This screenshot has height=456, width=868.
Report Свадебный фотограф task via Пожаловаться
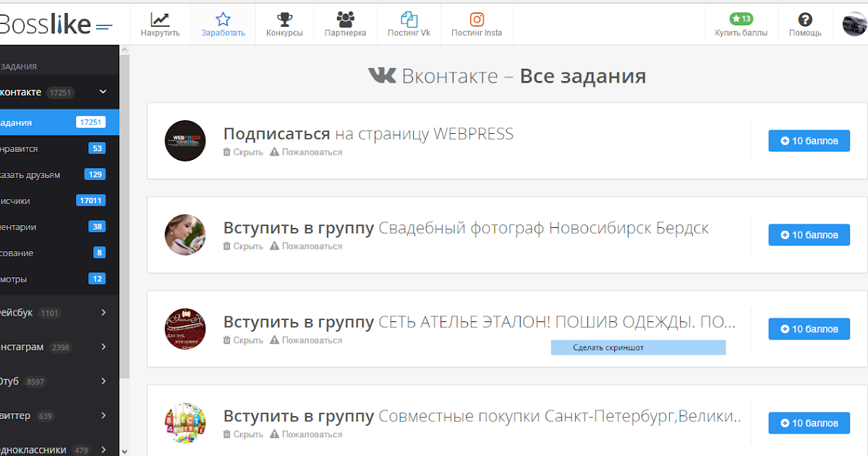[306, 246]
